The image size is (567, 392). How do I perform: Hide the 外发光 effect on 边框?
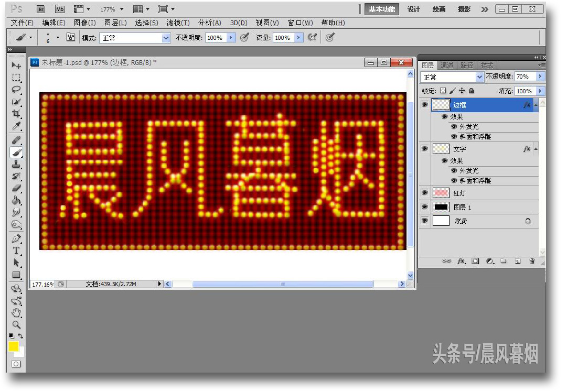[453, 126]
